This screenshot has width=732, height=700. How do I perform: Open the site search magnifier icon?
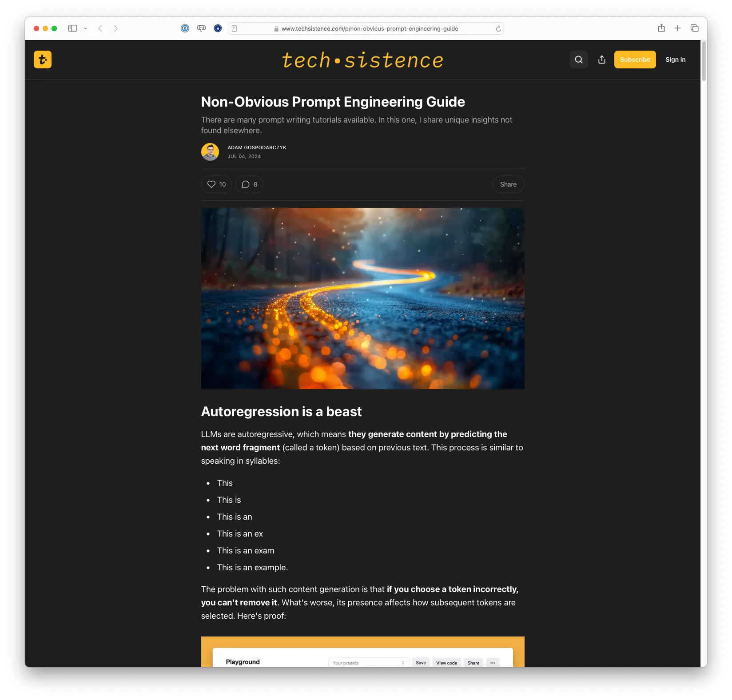(x=579, y=60)
